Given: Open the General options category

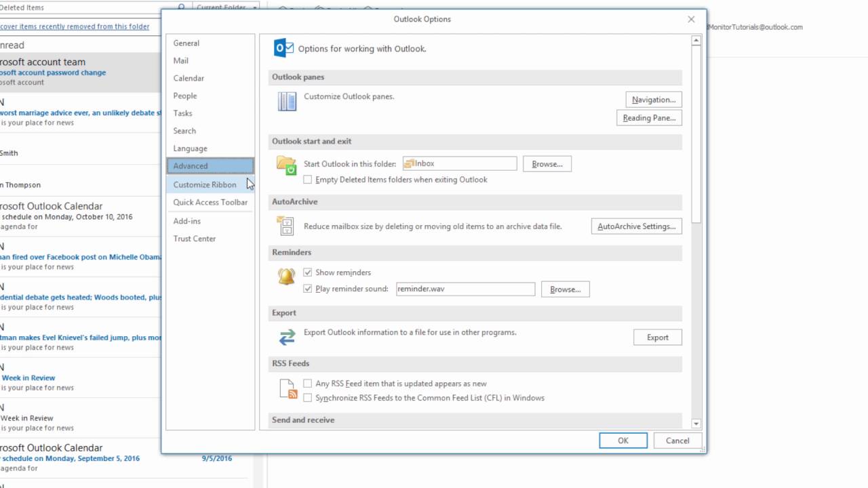Looking at the screenshot, I should coord(210,43).
